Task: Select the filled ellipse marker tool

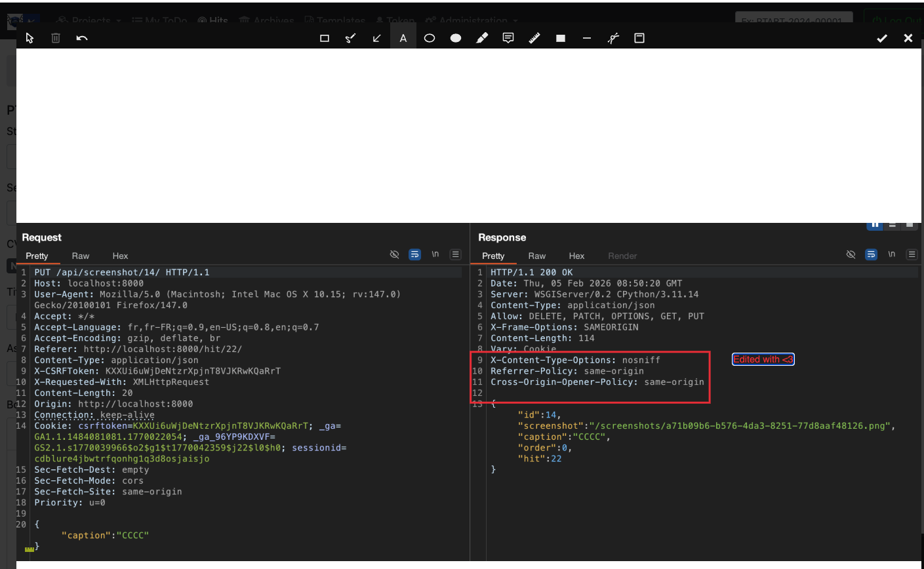Action: click(x=456, y=38)
